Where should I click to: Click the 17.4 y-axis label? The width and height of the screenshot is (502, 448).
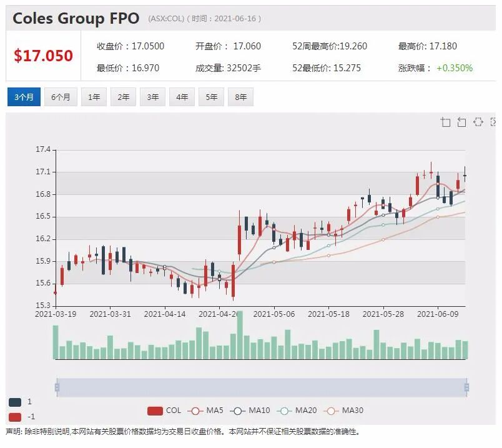coord(43,149)
